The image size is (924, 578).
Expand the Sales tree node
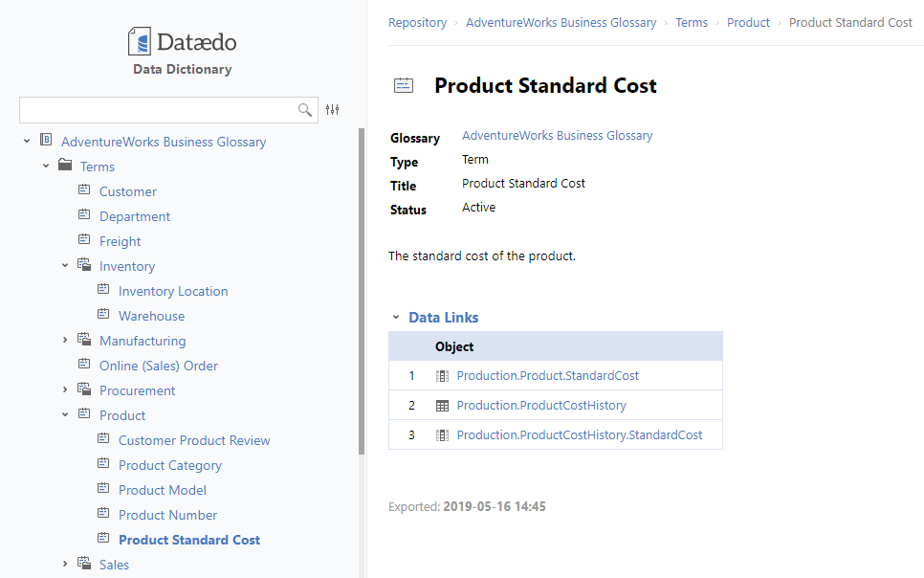[65, 565]
